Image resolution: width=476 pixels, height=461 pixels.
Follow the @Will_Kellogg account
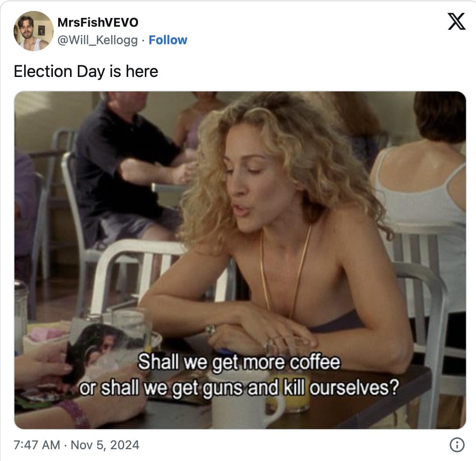(x=168, y=40)
